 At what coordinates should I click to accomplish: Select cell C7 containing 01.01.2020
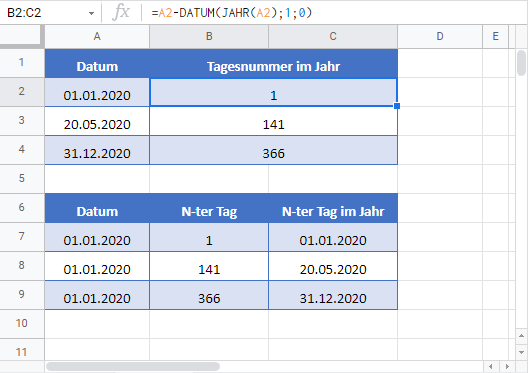point(333,238)
